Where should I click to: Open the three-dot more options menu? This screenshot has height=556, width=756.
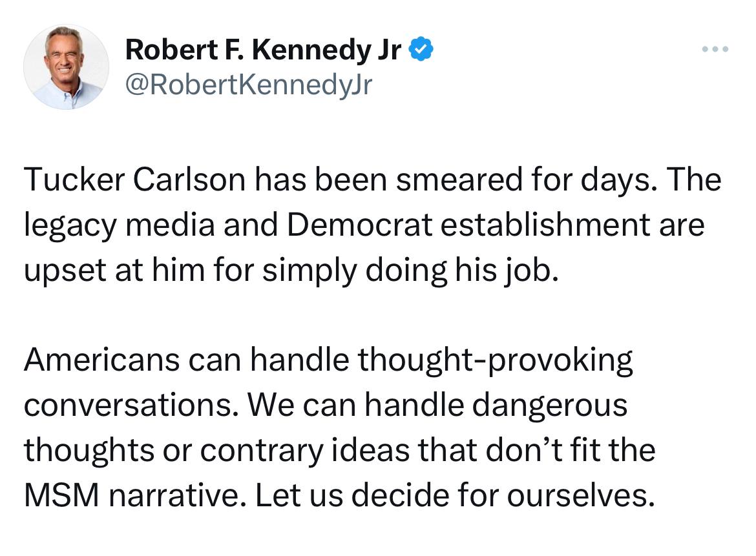(715, 49)
